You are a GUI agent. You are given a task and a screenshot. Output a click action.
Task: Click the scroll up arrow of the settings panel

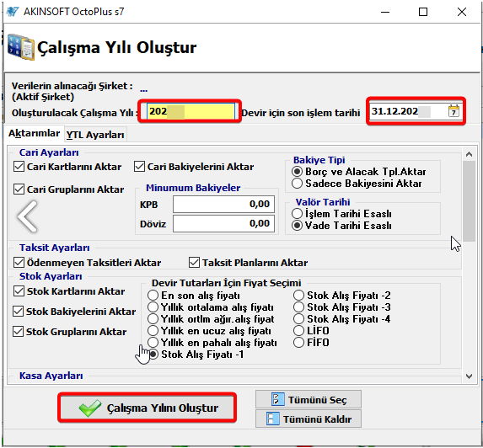tap(469, 154)
